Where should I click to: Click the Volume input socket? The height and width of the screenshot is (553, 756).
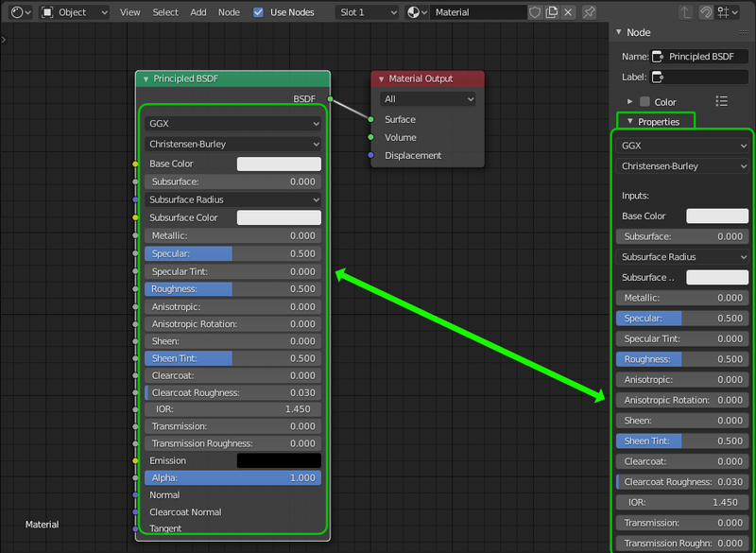(x=370, y=137)
